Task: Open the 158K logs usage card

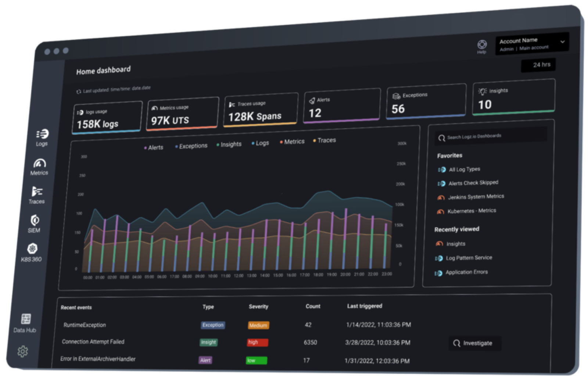Action: 107,118
